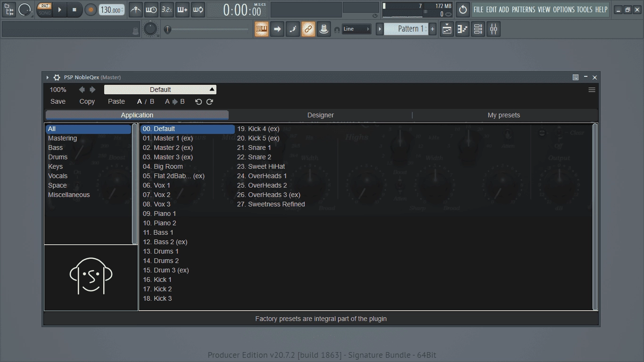644x362 pixels.
Task: Click the grid detached icon in plugin titlebar
Action: click(x=576, y=77)
